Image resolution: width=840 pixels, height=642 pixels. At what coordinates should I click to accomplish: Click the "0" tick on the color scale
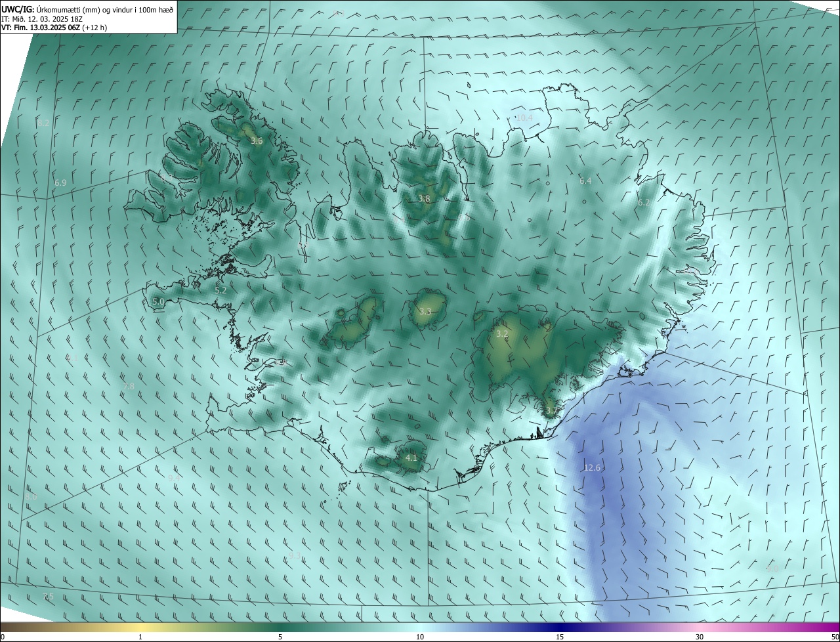tap(3, 637)
